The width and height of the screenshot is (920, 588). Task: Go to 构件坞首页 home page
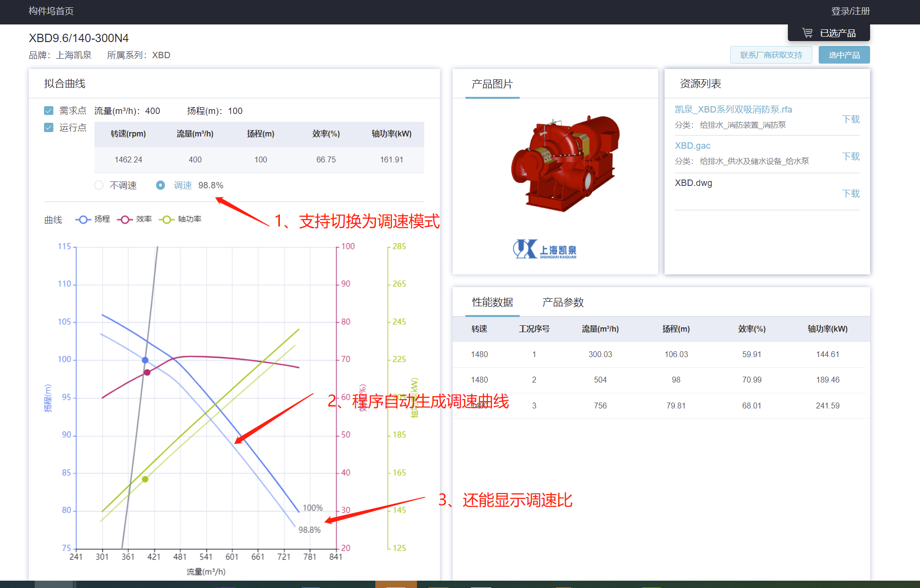tap(51, 11)
